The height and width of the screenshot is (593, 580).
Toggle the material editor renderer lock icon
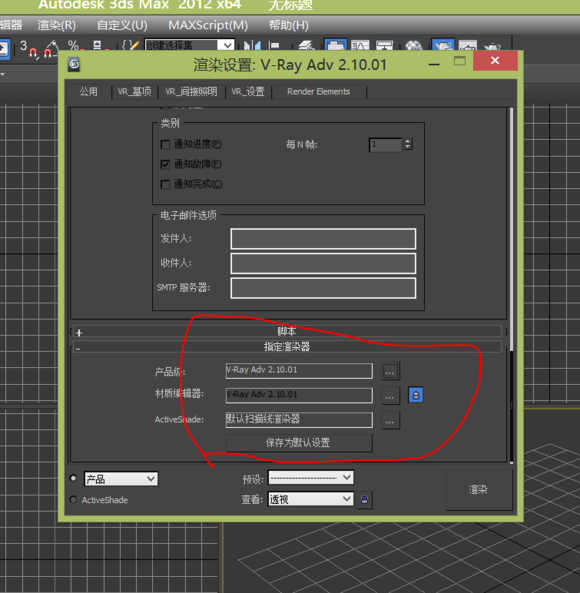point(416,395)
